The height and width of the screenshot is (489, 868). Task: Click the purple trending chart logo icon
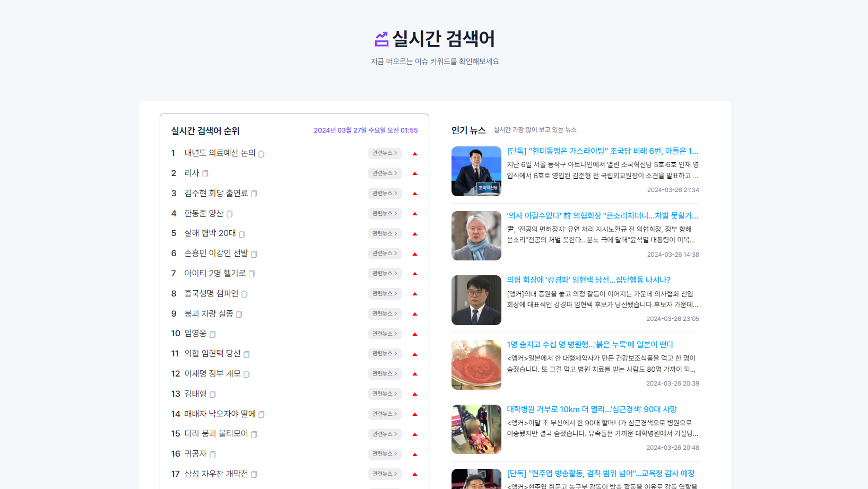click(380, 38)
